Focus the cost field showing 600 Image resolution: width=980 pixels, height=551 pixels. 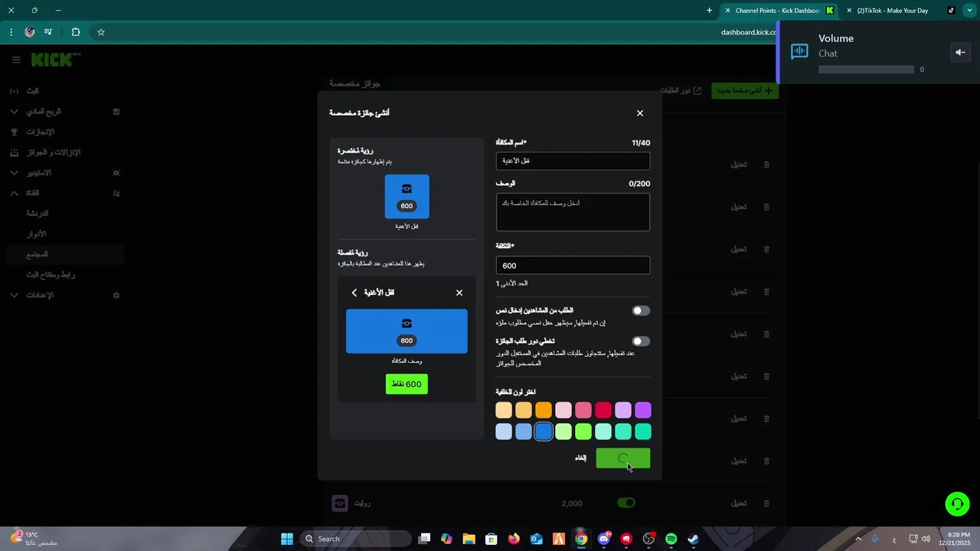tap(573, 266)
